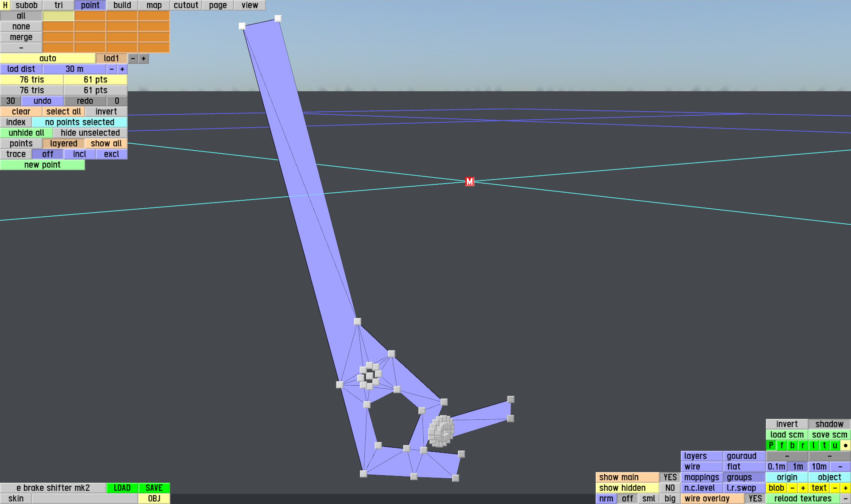The image size is (851, 504).
Task: Toggle wire overlay YES setting
Action: [755, 499]
